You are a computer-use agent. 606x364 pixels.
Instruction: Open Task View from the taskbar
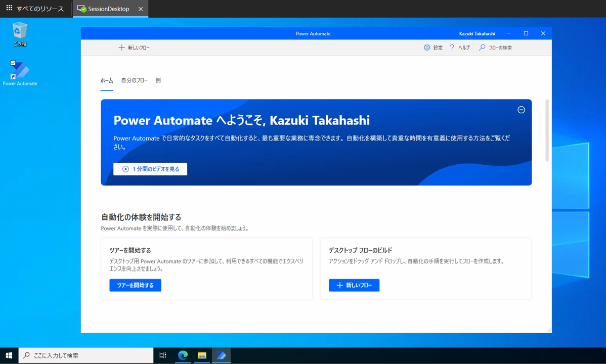click(162, 355)
